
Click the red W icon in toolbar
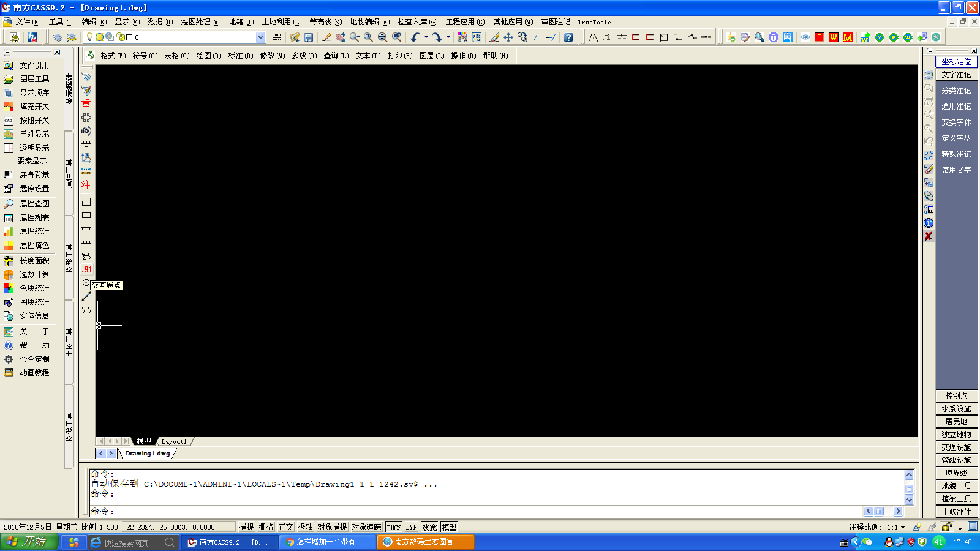[834, 37]
